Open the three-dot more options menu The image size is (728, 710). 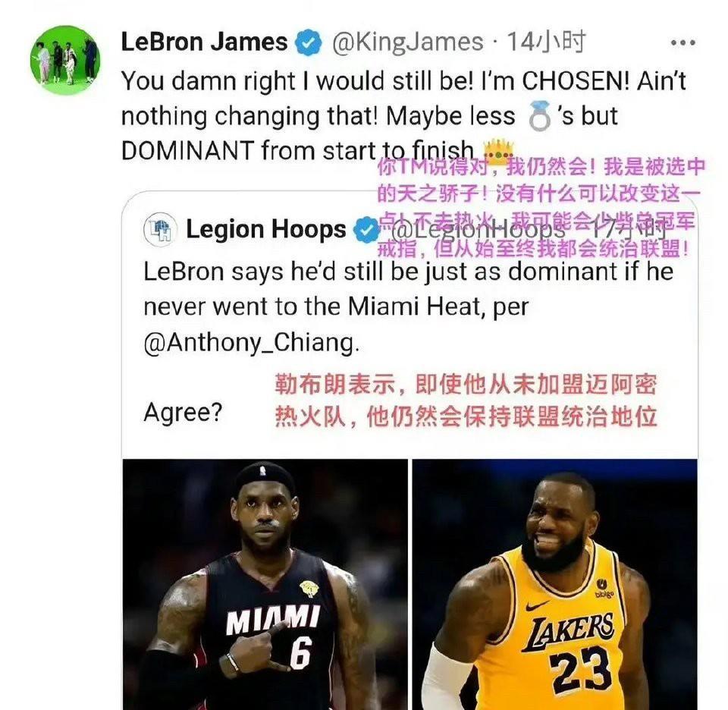click(683, 42)
